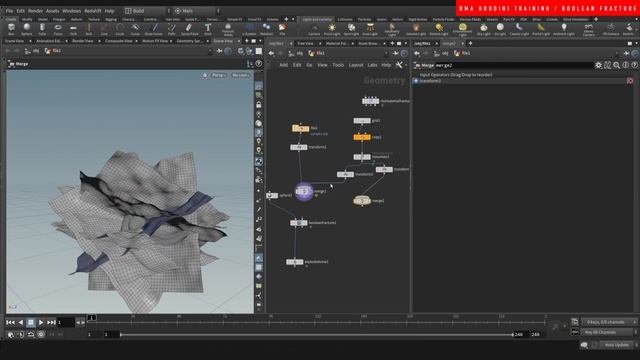Remove transform3 input with red icon
640x360 pixels.
point(630,81)
